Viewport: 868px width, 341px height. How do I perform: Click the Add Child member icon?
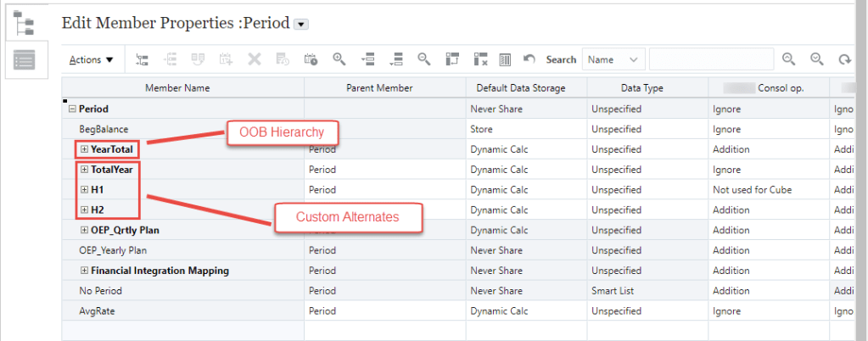(x=143, y=59)
